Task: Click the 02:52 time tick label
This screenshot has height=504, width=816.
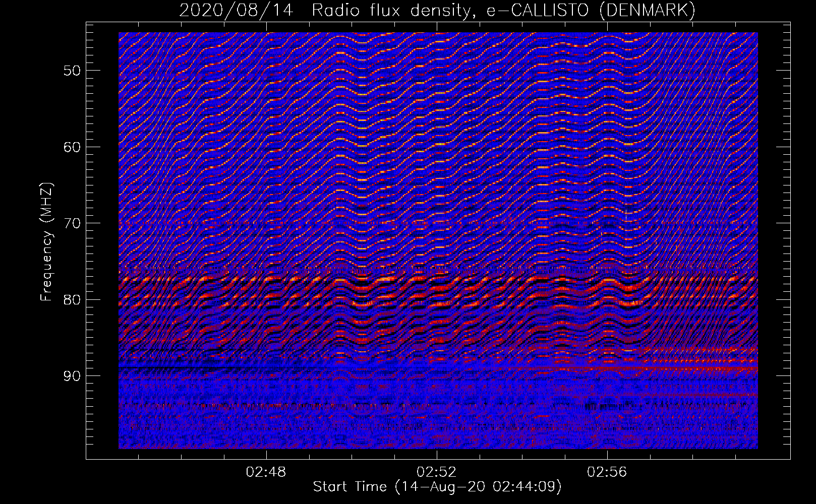Action: click(436, 472)
